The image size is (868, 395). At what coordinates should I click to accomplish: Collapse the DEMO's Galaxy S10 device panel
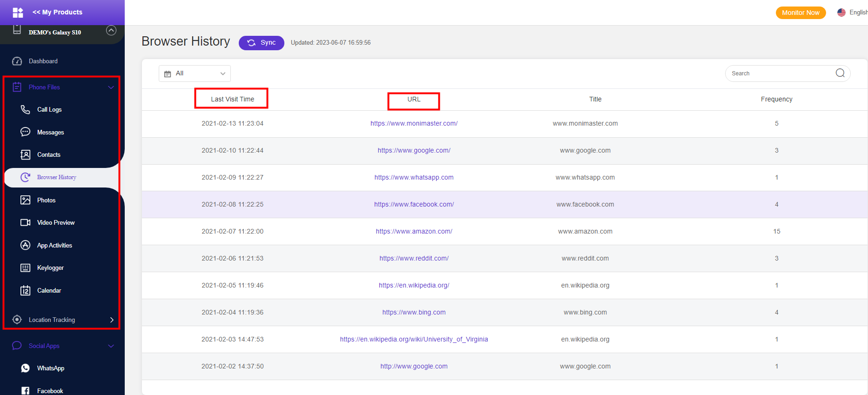111,31
